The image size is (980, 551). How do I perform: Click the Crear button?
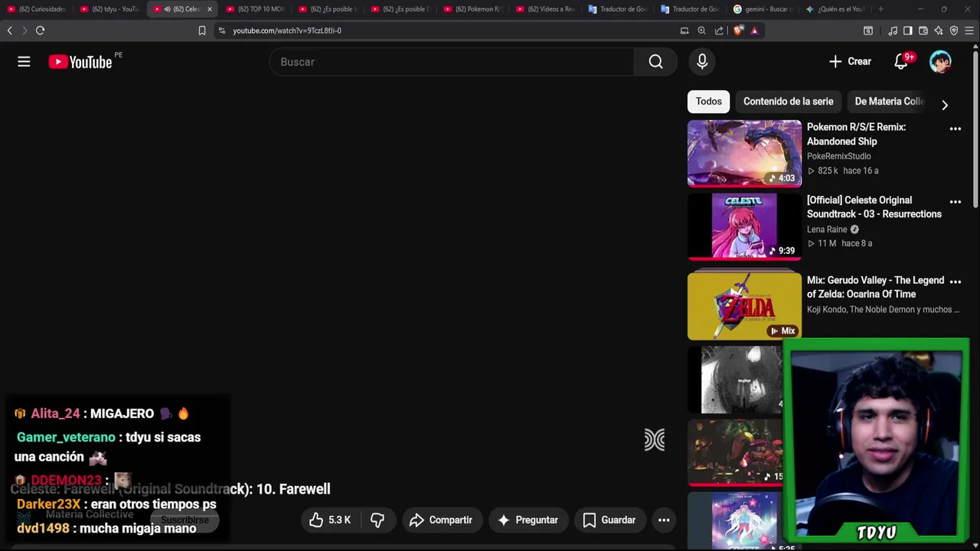pyautogui.click(x=850, y=62)
